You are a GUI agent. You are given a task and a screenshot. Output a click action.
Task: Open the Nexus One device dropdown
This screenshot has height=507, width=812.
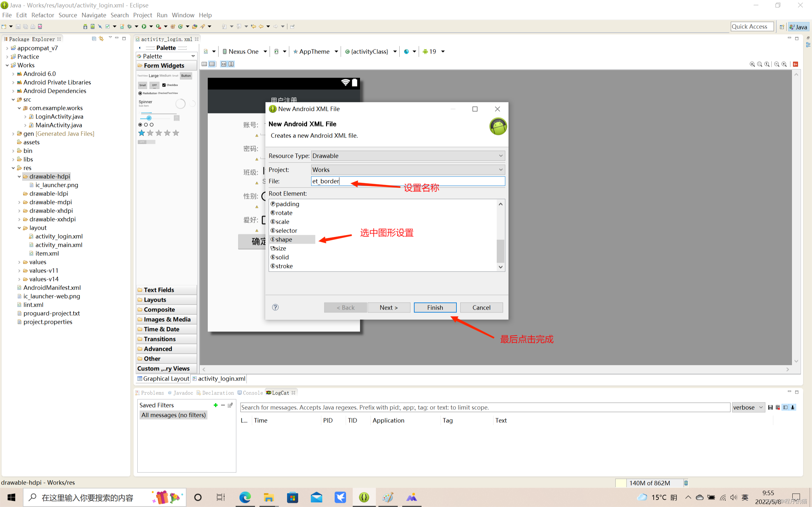(244, 51)
